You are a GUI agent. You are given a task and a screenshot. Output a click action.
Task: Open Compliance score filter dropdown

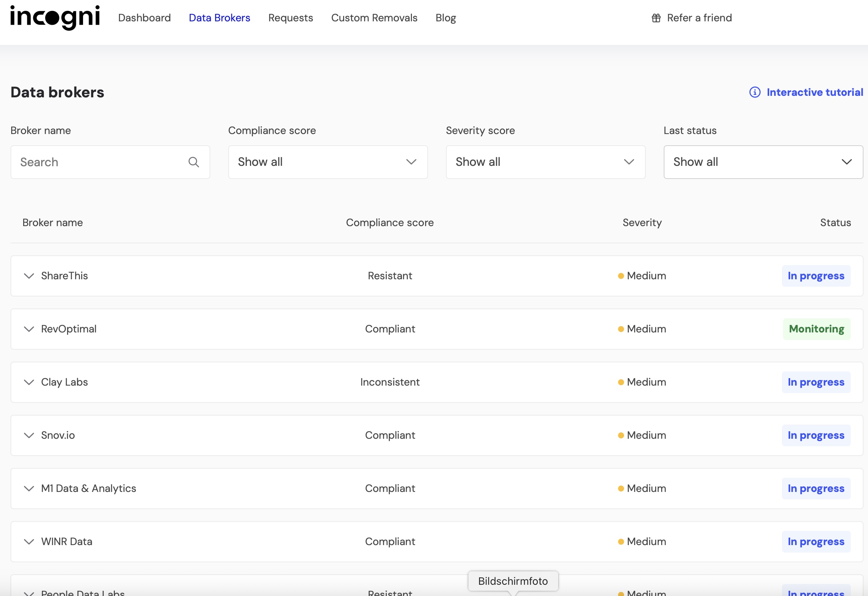pos(328,162)
